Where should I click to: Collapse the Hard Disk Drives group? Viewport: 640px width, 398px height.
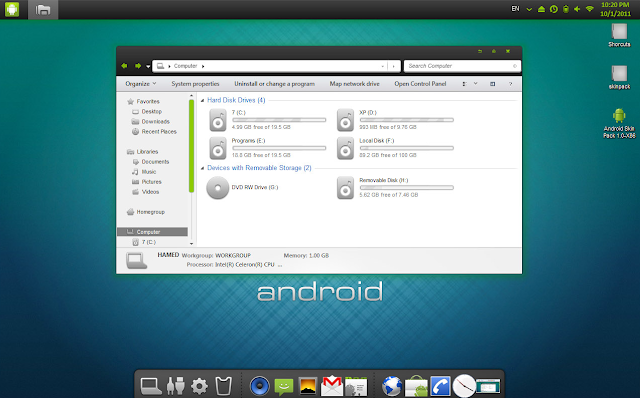(x=202, y=100)
